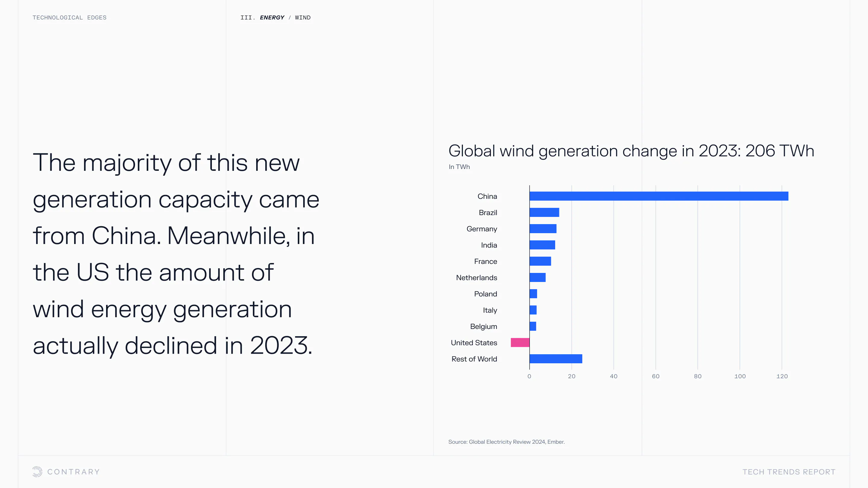Click the blue China bar
Viewport: 868px width, 488px height.
[x=659, y=196]
